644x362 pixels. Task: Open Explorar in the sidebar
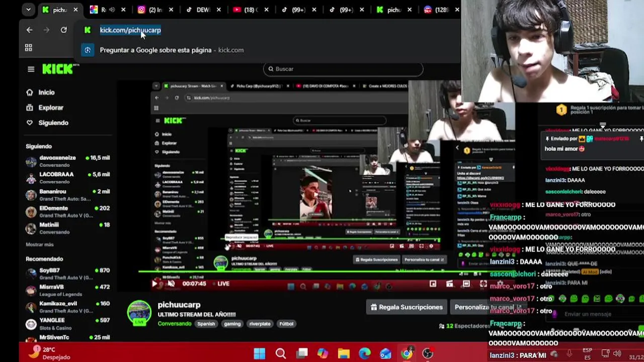(51, 108)
